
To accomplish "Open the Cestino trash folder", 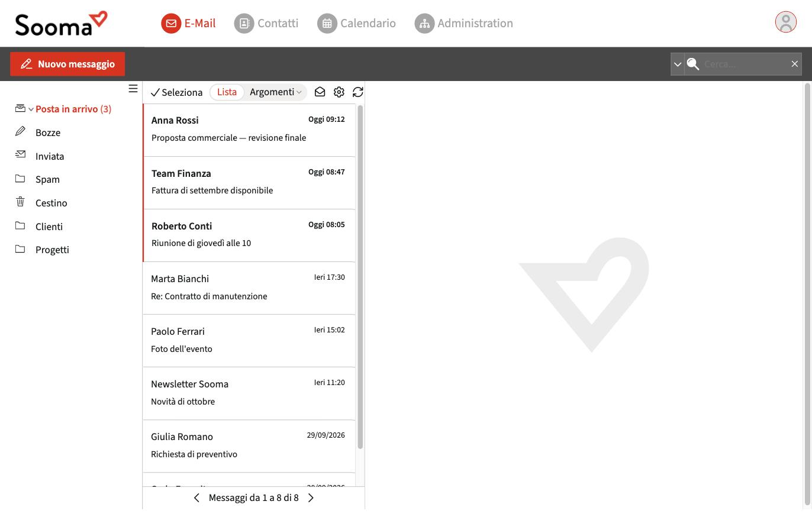I will point(51,203).
